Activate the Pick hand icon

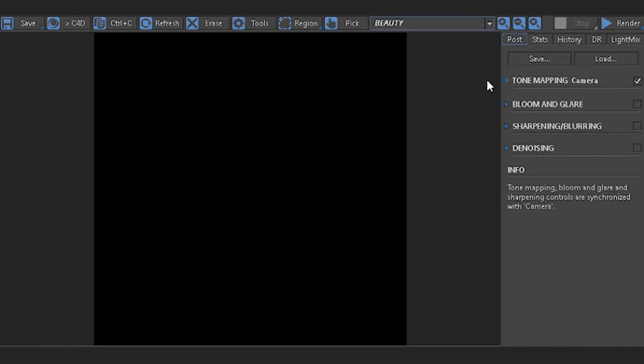click(x=330, y=23)
